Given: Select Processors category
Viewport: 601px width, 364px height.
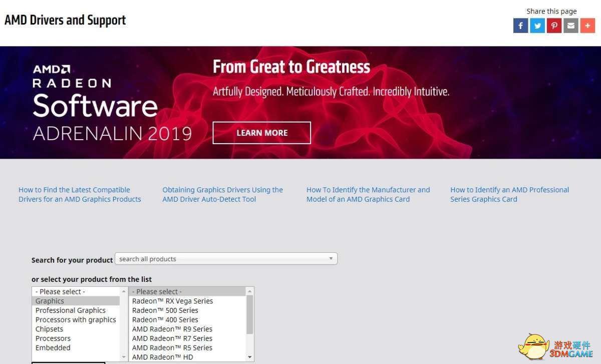Looking at the screenshot, I should tap(76, 338).
